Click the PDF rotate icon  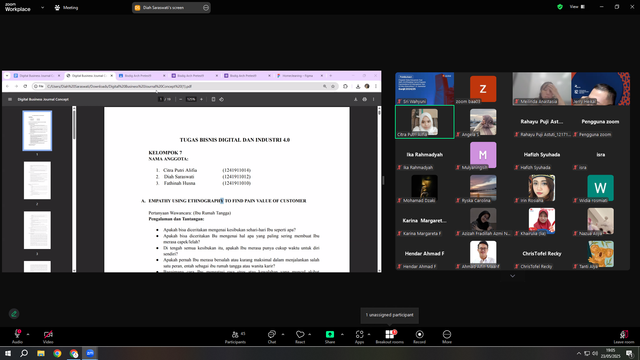click(x=222, y=99)
